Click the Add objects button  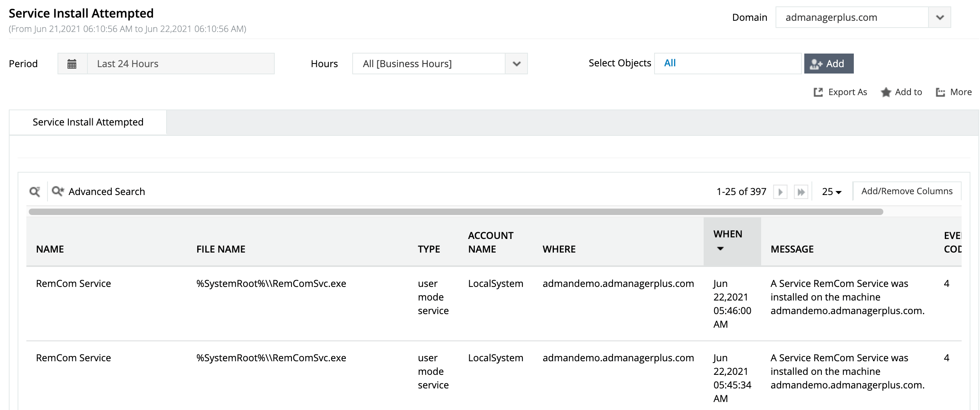pos(829,64)
